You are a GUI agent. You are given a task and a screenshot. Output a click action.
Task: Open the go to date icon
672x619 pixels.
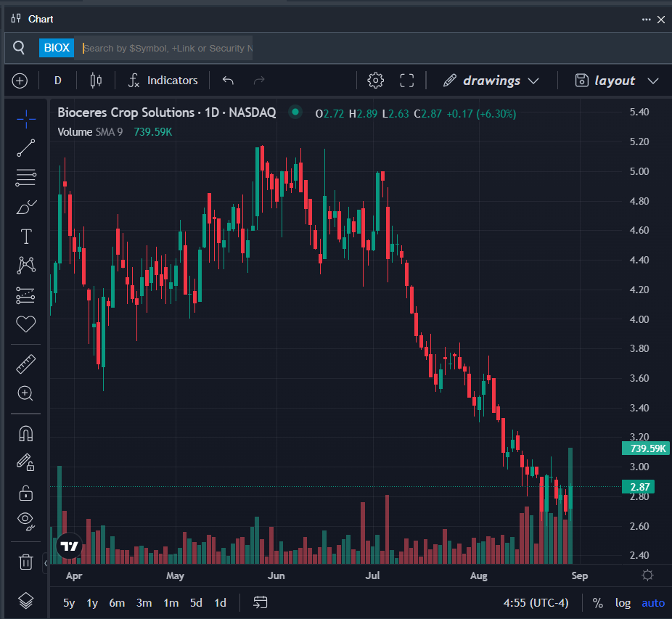click(260, 603)
